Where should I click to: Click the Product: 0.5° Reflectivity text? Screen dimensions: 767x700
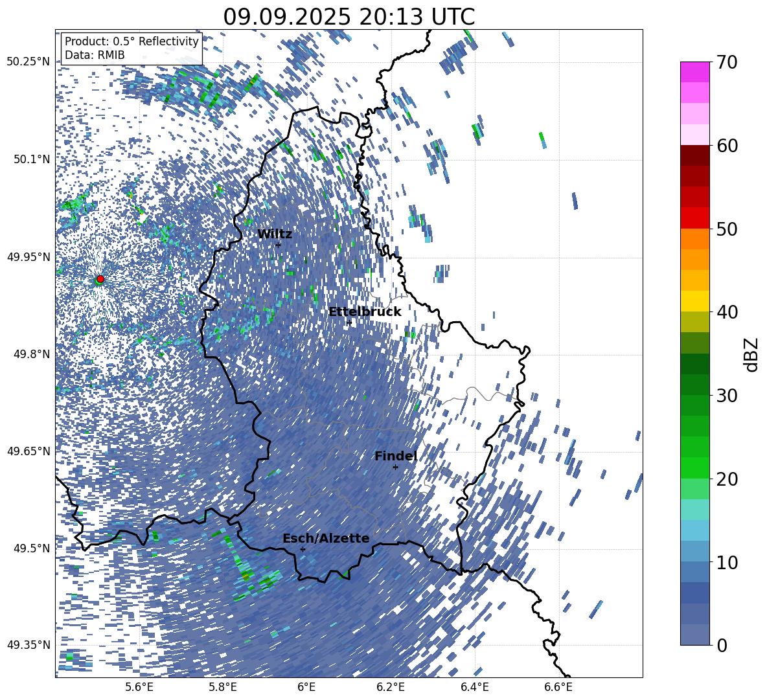(132, 41)
